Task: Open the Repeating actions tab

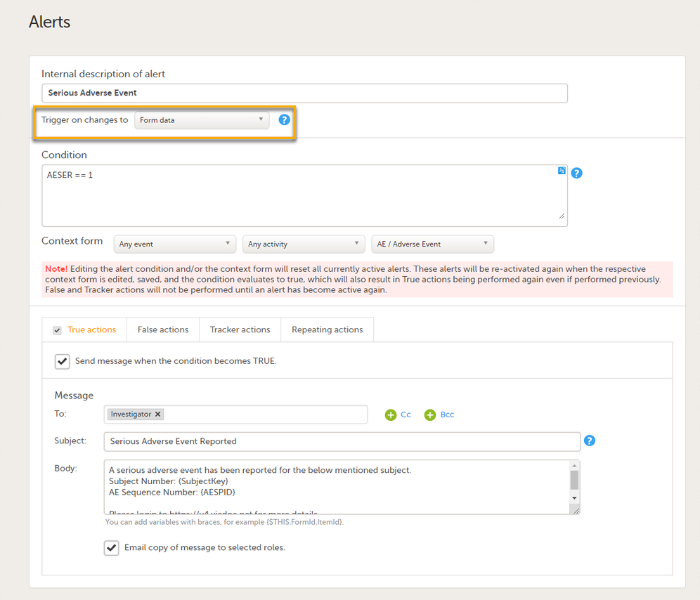Action: click(x=327, y=330)
